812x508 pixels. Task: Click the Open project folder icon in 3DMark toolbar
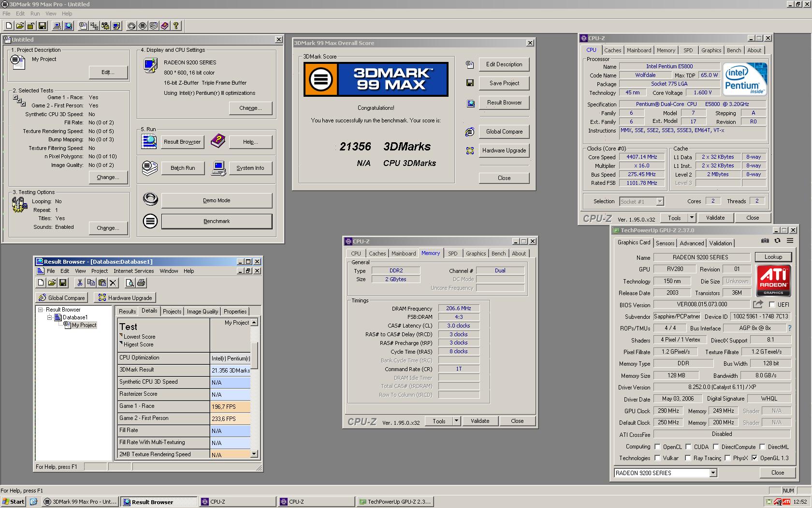tap(20, 26)
